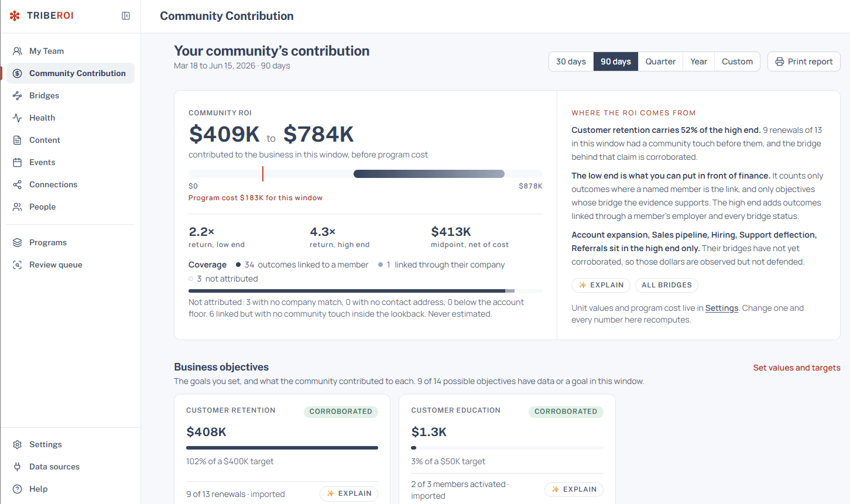The height and width of the screenshot is (504, 850).
Task: Click the My Team people icon
Action: coord(18,51)
